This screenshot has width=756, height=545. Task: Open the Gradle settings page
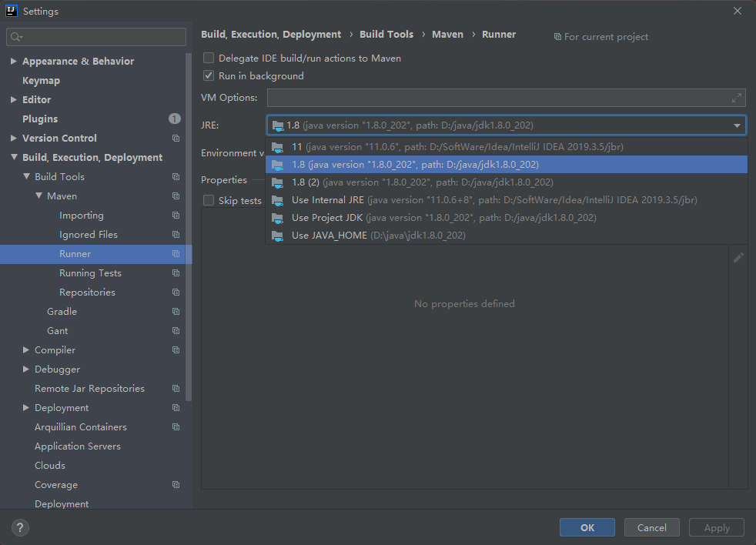(62, 312)
